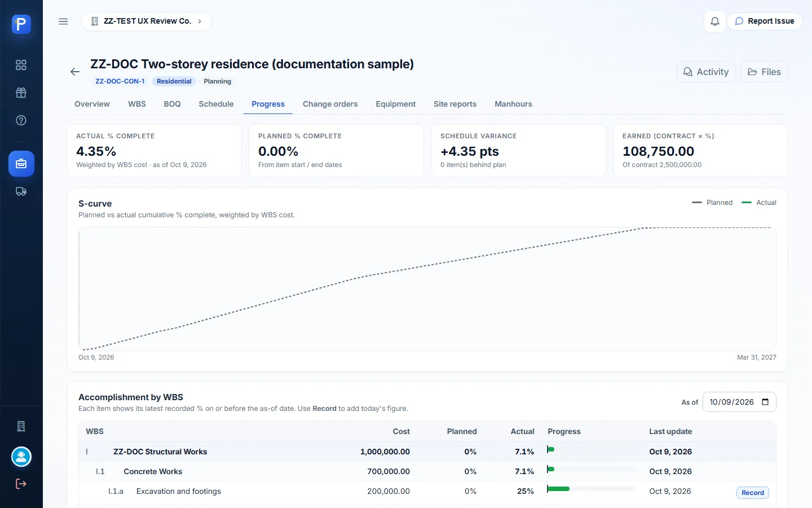This screenshot has width=812, height=508.
Task: Click the blue P app logo
Action: (21, 24)
